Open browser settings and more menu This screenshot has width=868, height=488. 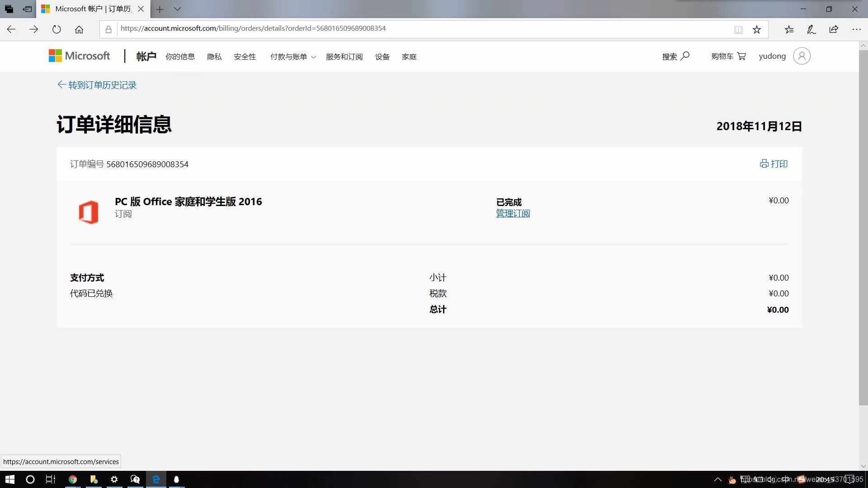coord(856,29)
